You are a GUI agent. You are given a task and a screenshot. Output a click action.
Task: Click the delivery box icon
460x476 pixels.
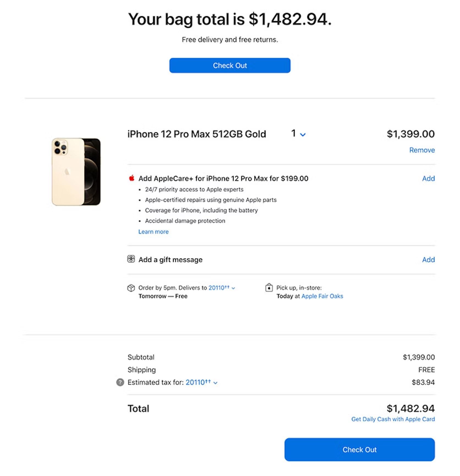tap(131, 288)
